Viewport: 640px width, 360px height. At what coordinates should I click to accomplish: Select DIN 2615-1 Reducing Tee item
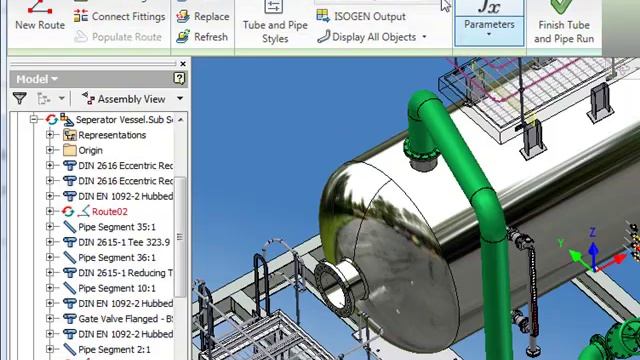[x=125, y=273]
